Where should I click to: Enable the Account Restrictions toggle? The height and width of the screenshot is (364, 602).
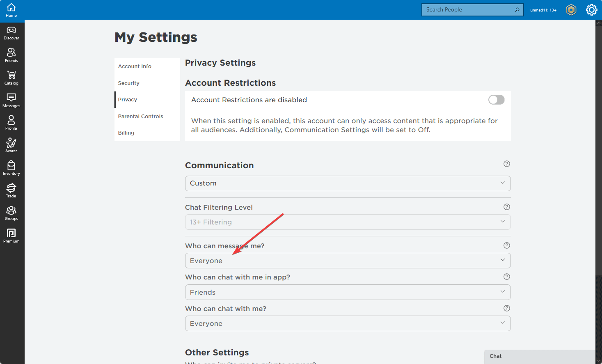pos(496,100)
